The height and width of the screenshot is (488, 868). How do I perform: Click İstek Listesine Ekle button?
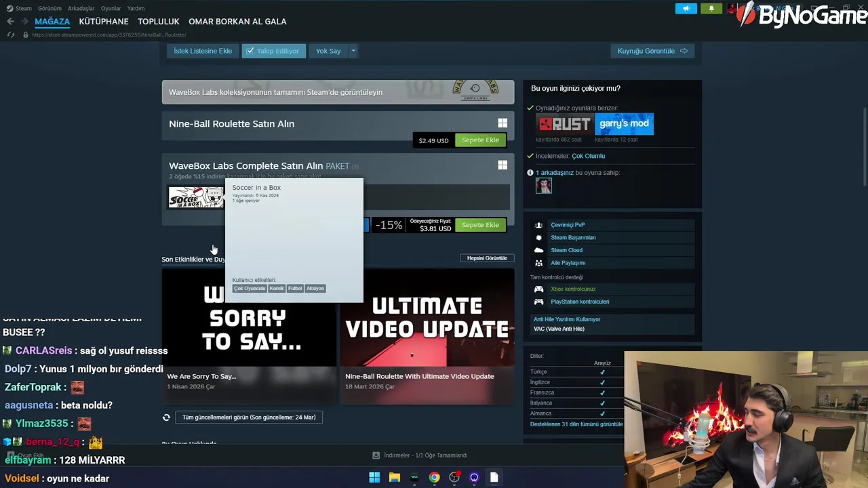click(203, 51)
